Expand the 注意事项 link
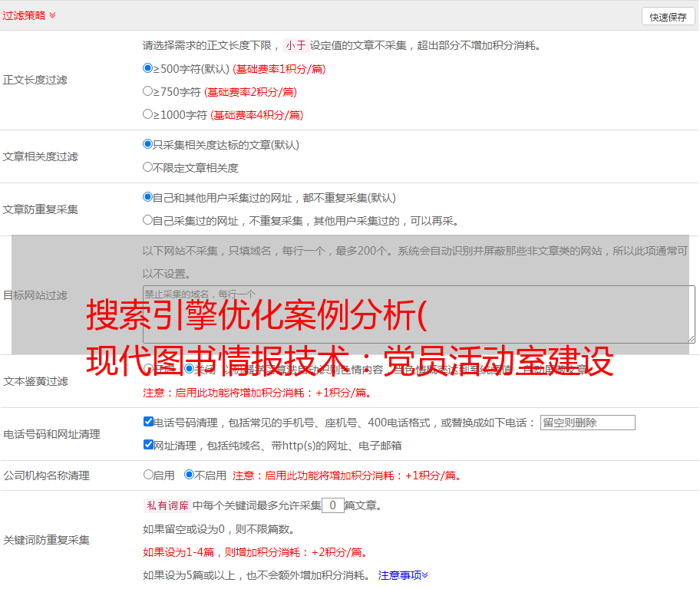The image size is (700, 589). (403, 574)
